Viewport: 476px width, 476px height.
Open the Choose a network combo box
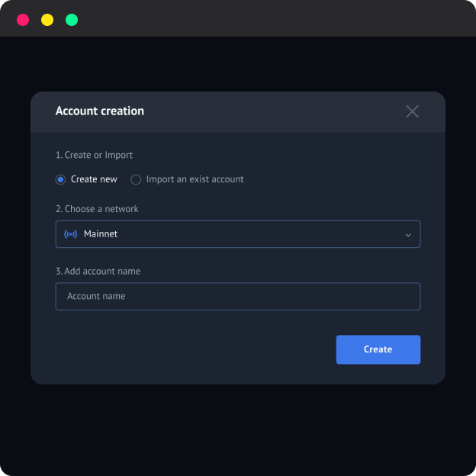(238, 234)
